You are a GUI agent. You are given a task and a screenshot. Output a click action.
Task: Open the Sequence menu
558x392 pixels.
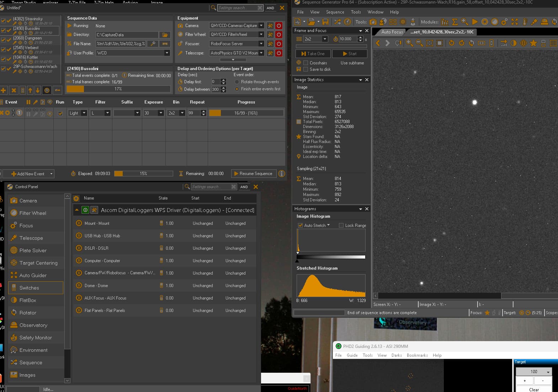335,12
